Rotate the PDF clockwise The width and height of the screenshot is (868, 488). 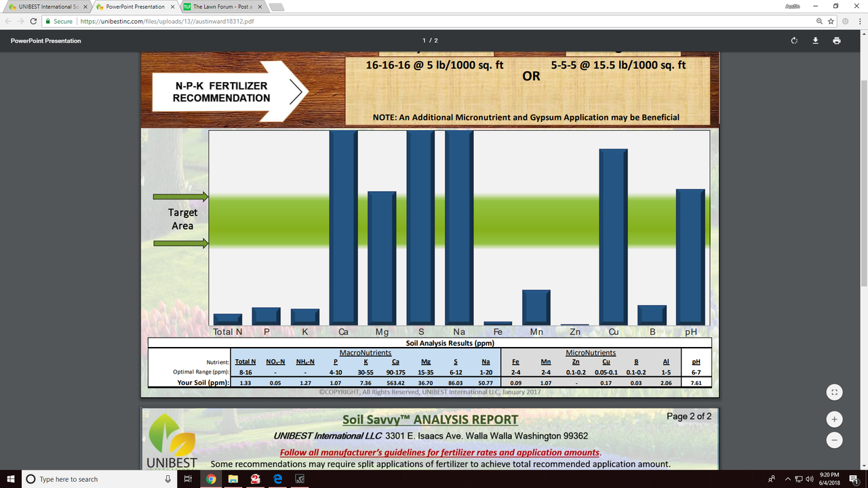[x=794, y=41]
